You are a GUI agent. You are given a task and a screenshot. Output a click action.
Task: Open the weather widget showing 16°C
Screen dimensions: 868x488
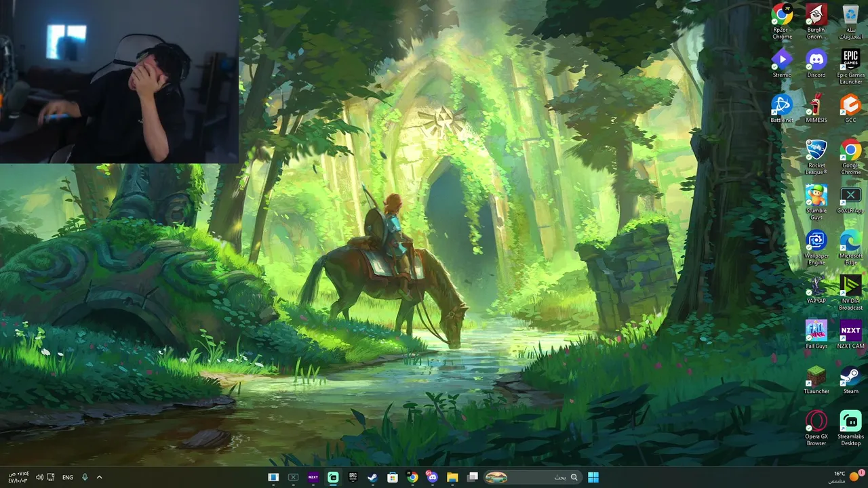(844, 477)
